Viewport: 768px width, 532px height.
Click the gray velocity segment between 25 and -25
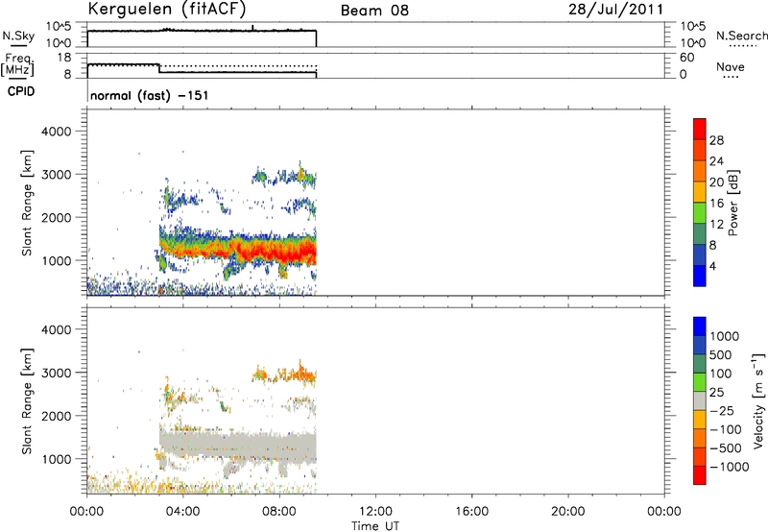tap(700, 401)
